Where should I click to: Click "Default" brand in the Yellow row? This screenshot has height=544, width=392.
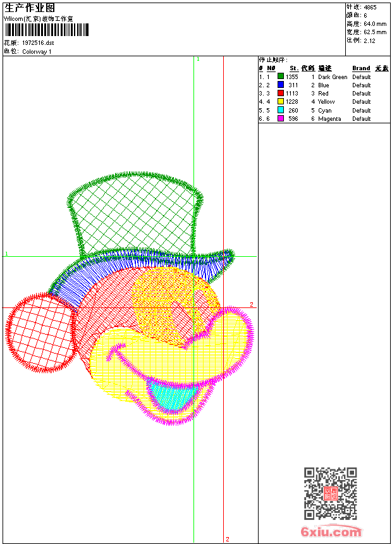coord(362,102)
